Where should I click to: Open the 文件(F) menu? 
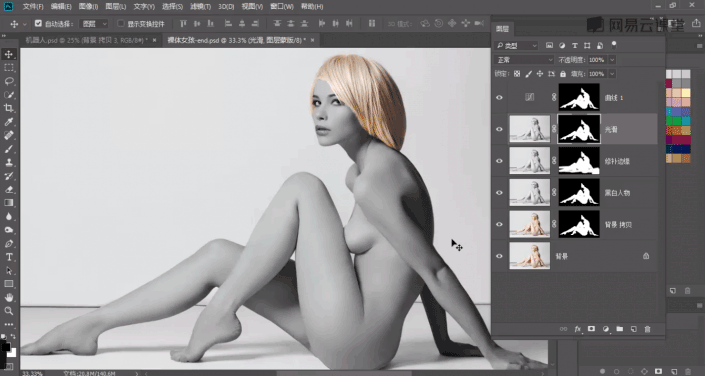point(33,7)
